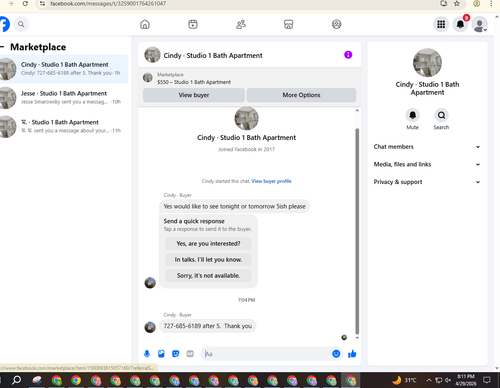The width and height of the screenshot is (500, 388).
Task: Click the taskbar volume icon
Action: click(x=448, y=380)
